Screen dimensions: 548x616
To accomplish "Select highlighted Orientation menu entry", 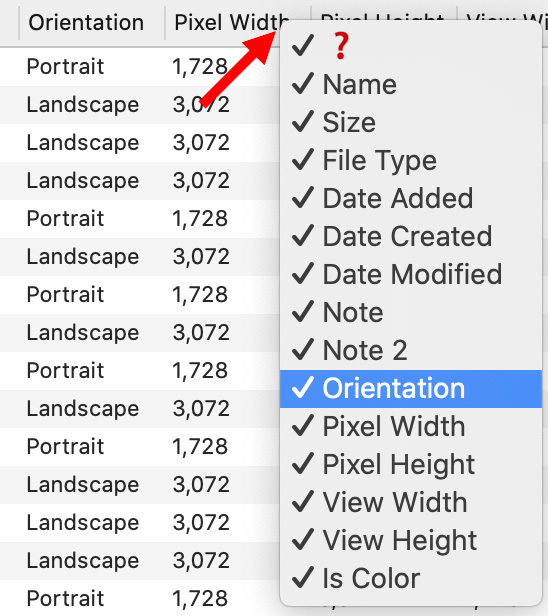I will pos(411,389).
